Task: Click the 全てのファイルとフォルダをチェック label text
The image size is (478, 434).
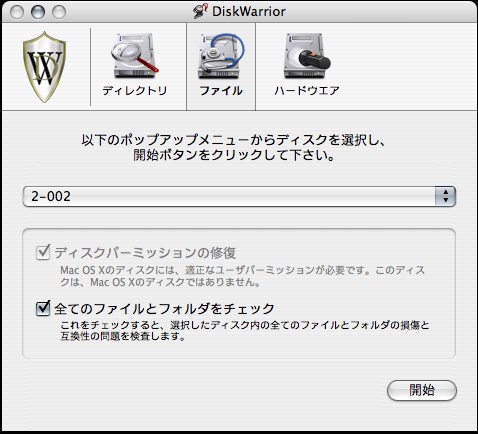Action: click(x=164, y=309)
